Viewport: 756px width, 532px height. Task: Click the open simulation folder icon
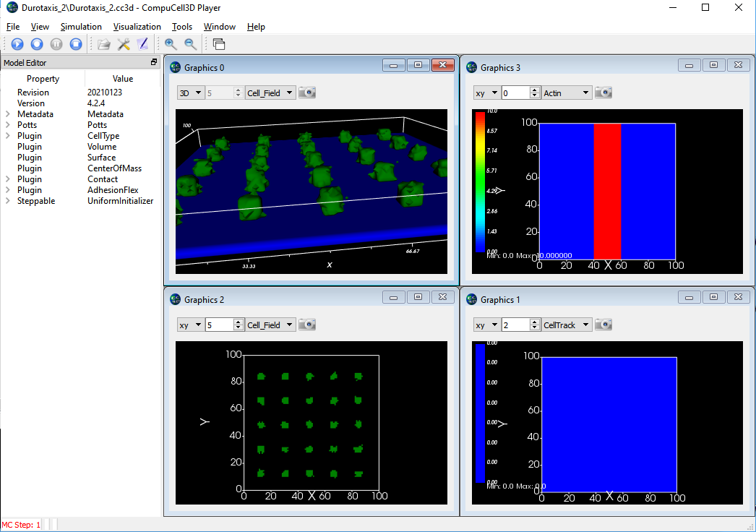(x=104, y=44)
